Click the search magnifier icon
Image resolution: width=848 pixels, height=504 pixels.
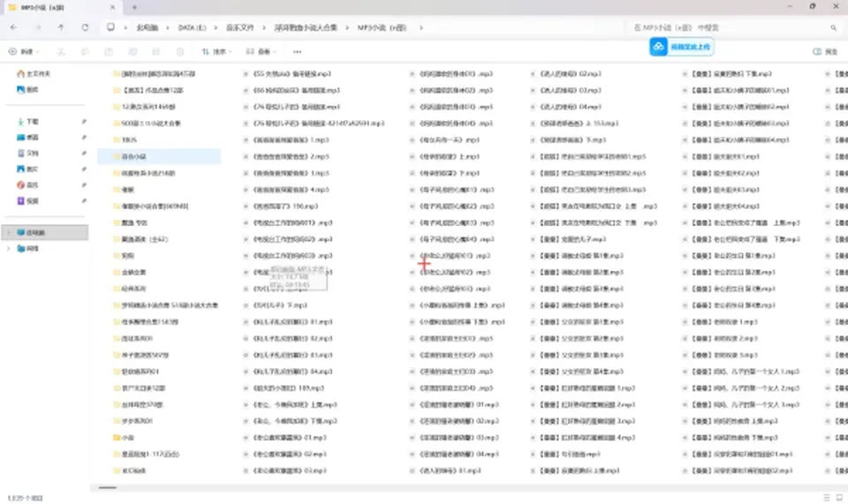833,27
